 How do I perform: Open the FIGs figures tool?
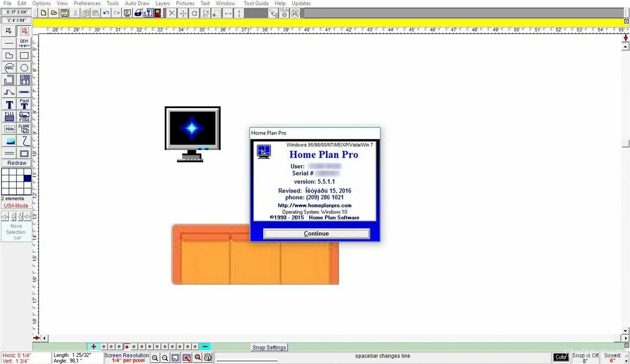tap(24, 116)
